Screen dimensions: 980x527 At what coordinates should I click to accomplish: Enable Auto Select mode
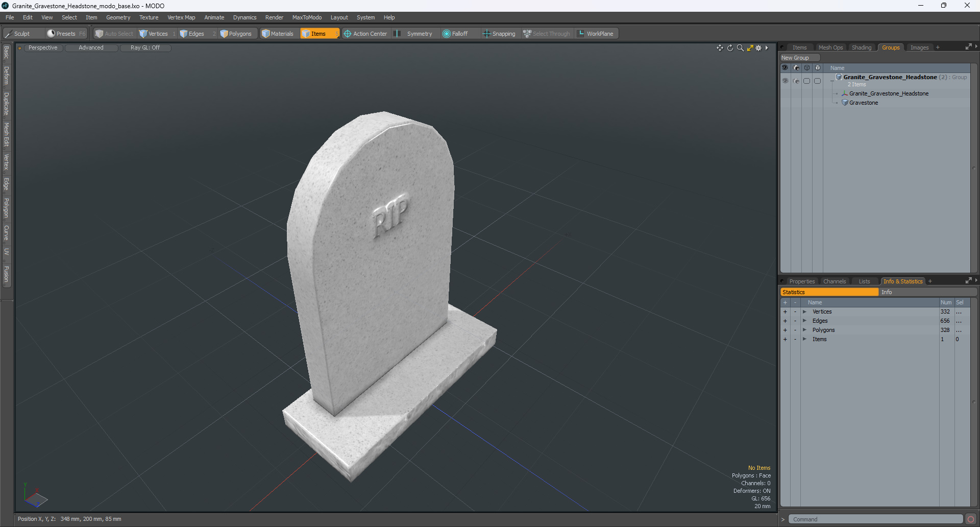coord(114,34)
